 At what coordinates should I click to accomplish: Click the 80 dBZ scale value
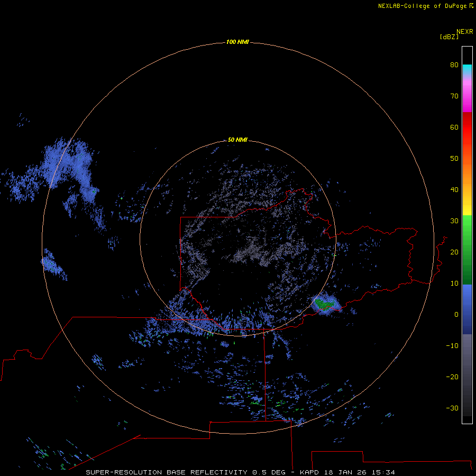coord(454,65)
